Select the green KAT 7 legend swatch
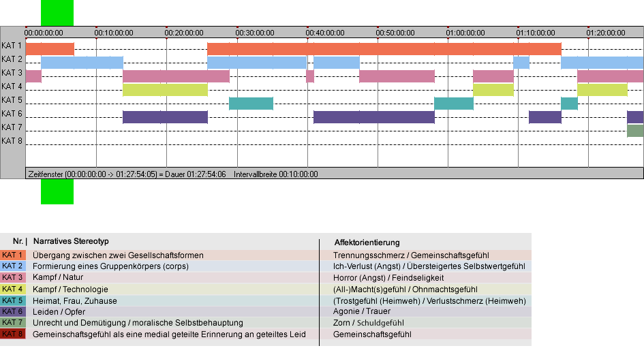The height and width of the screenshot is (361, 644). click(x=13, y=322)
